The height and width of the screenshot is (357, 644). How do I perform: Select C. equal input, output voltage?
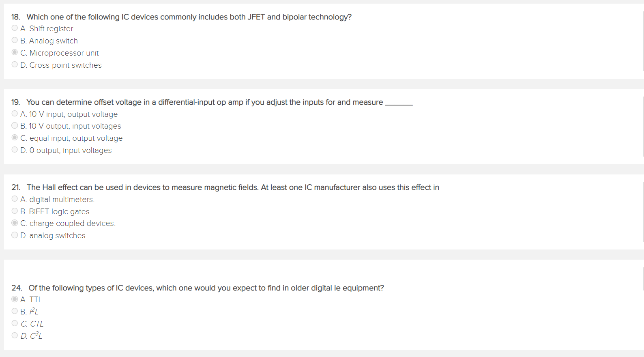pyautogui.click(x=15, y=138)
